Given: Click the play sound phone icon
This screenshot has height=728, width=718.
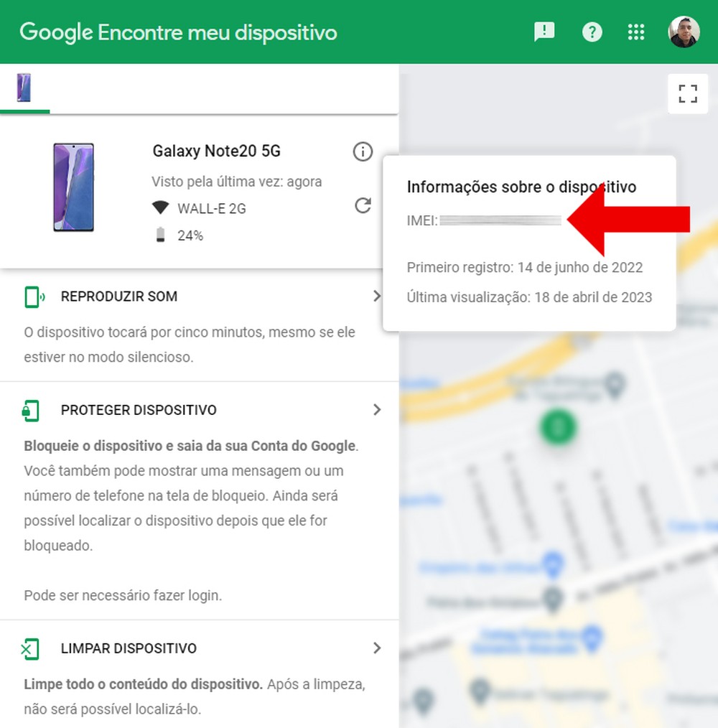Looking at the screenshot, I should [x=34, y=297].
